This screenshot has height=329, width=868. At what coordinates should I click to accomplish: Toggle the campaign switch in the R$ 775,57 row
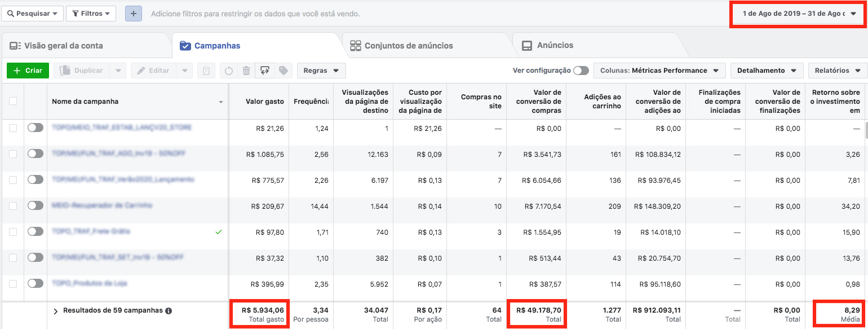[35, 179]
